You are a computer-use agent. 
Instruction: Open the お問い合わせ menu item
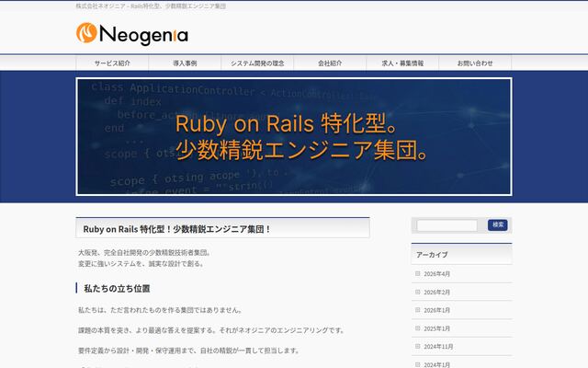click(x=475, y=63)
